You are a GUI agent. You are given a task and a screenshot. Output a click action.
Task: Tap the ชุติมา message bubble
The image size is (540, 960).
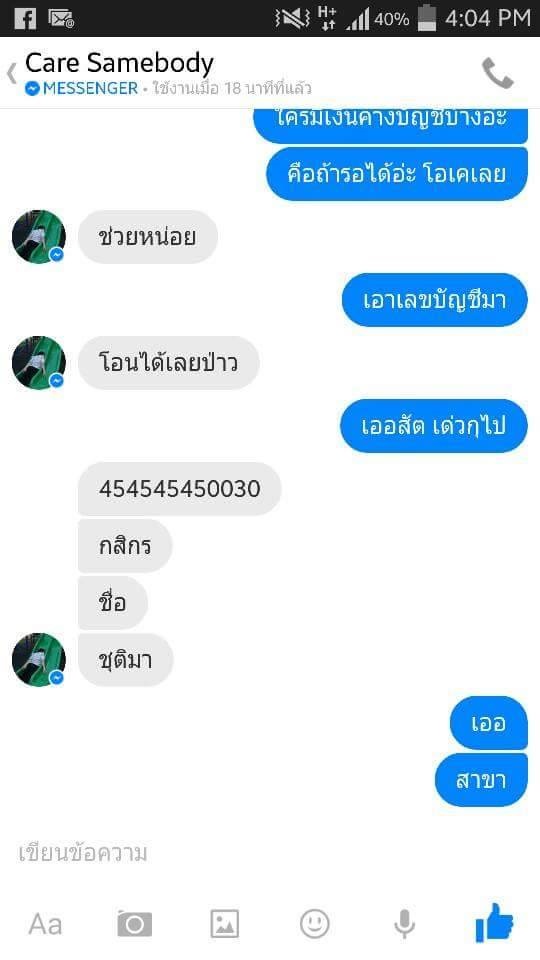[126, 660]
